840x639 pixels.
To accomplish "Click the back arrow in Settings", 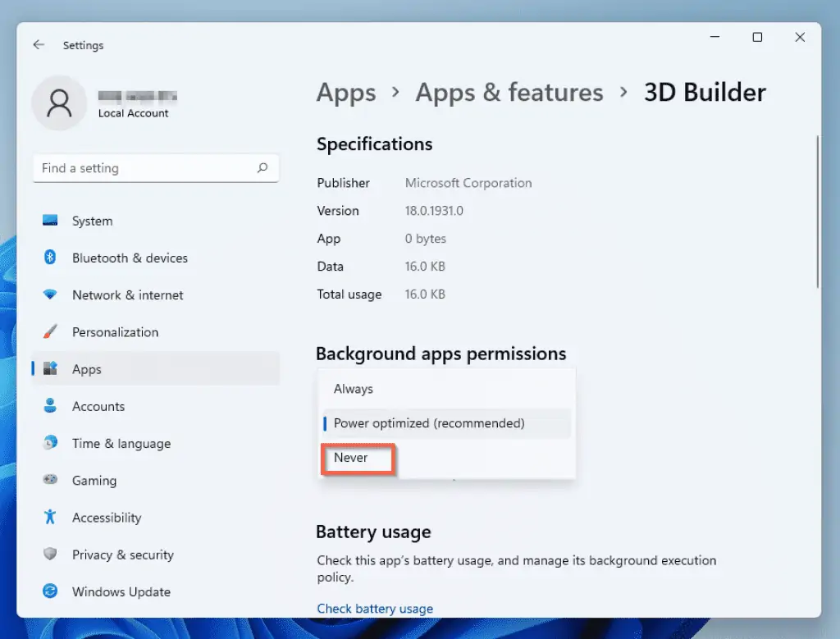I will (x=39, y=45).
